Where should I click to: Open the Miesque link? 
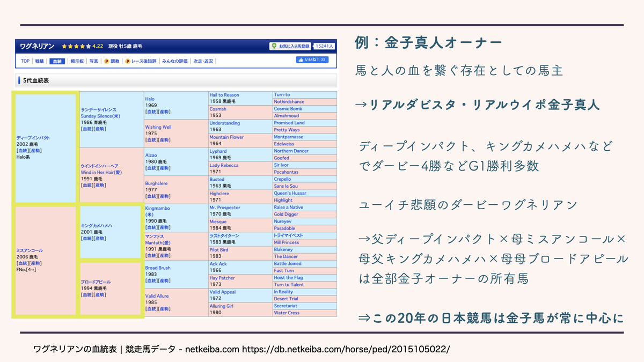[218, 221]
